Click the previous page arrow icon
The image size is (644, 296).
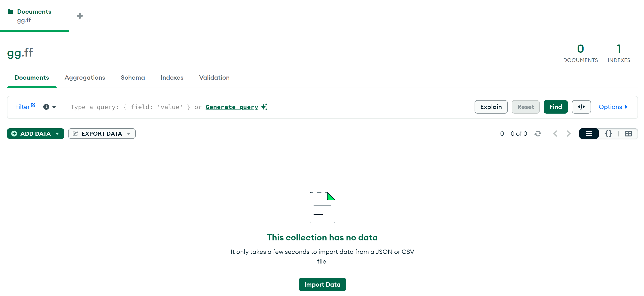pos(555,133)
